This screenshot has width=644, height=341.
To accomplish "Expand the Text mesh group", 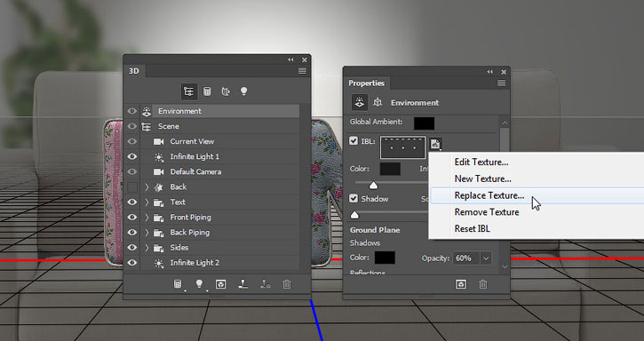I will pyautogui.click(x=147, y=202).
